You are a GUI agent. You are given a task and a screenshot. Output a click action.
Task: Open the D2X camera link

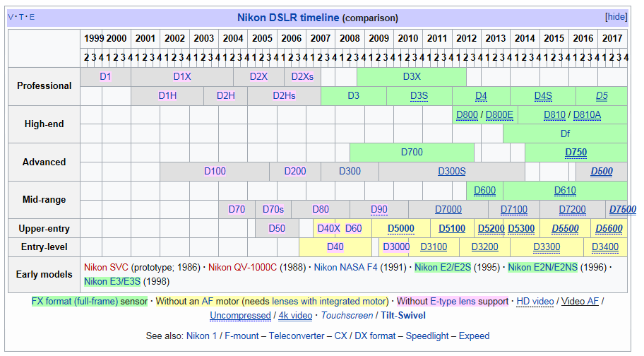tap(258, 76)
